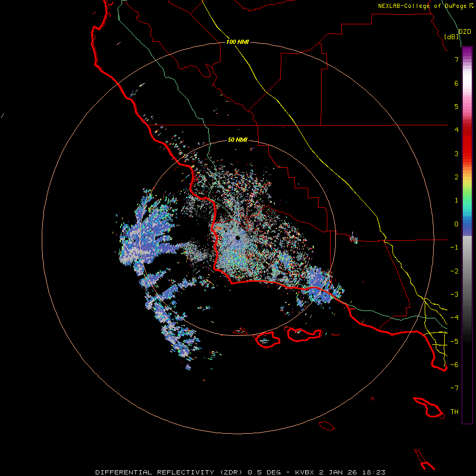This screenshot has width=476, height=476.
Task: Click the 5 value on the scale
Action: point(456,106)
